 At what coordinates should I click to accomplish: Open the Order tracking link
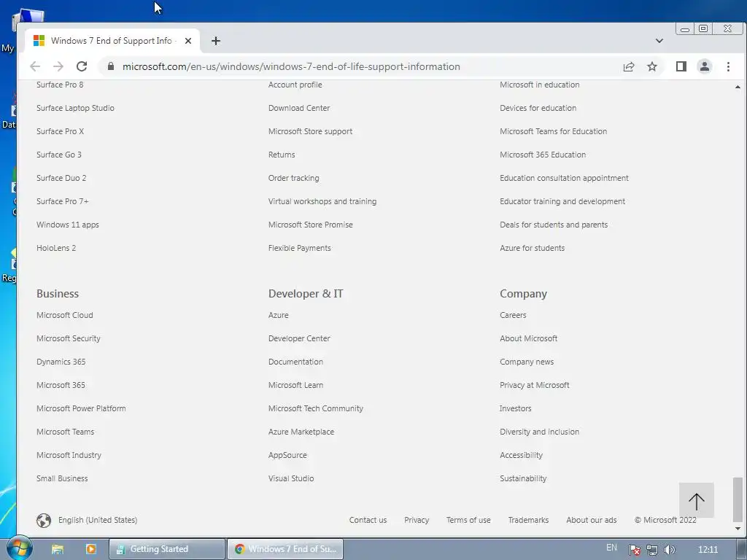[x=293, y=178]
